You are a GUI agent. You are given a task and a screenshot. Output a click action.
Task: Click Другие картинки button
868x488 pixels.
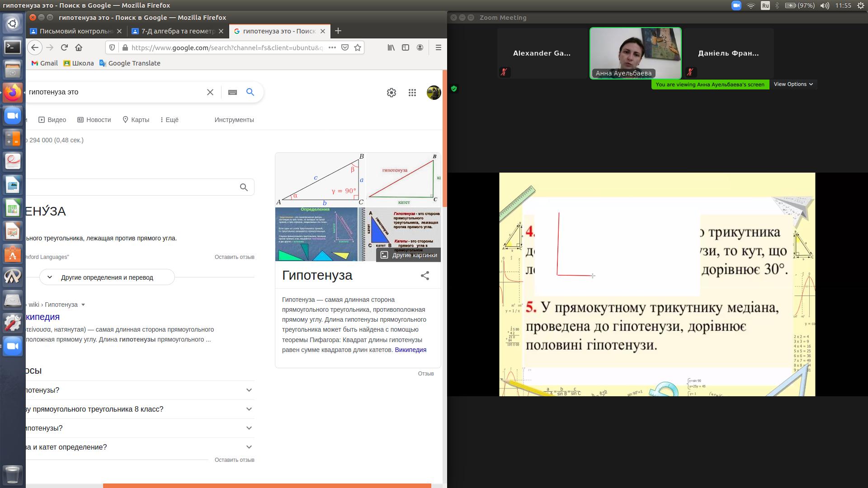[409, 255]
